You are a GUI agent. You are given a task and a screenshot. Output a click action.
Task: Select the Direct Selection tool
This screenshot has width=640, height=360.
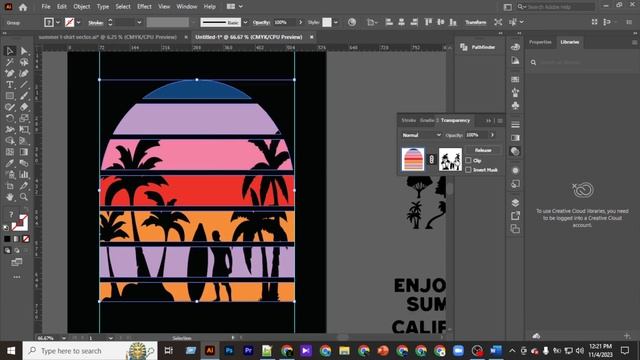pos(24,51)
